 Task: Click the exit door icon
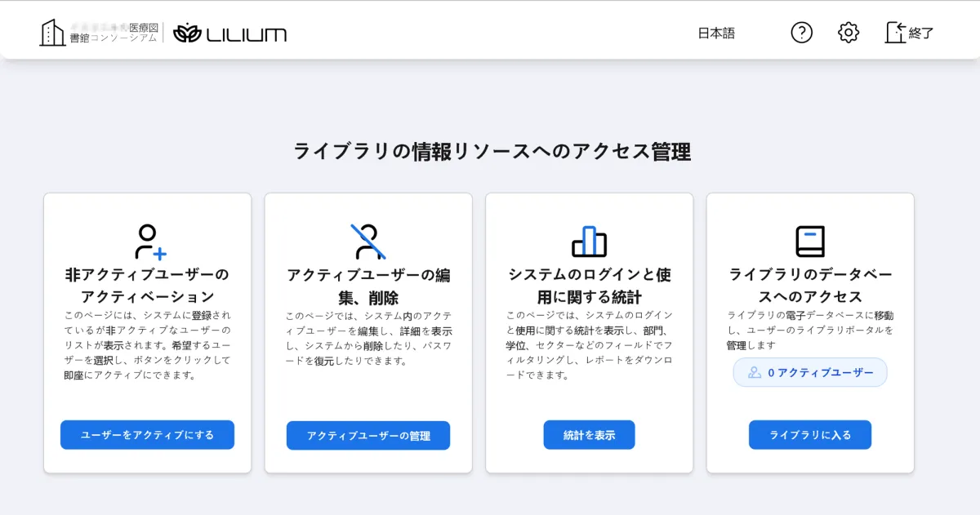click(895, 33)
